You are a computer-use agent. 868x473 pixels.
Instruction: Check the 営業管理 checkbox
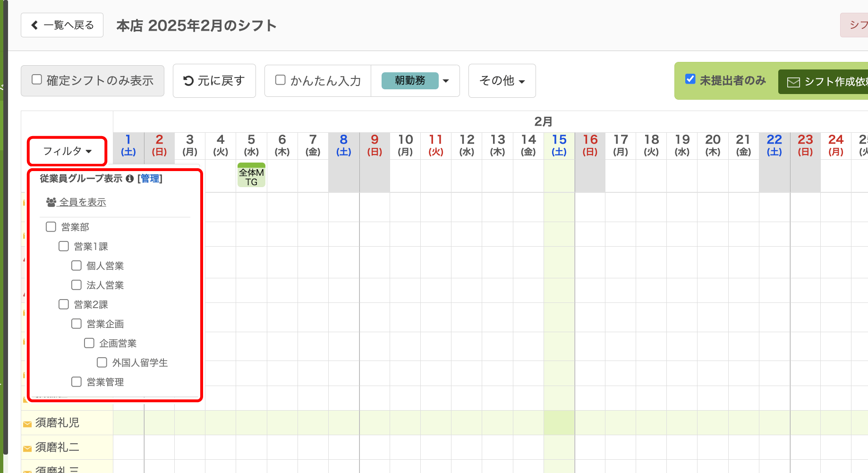pos(77,382)
